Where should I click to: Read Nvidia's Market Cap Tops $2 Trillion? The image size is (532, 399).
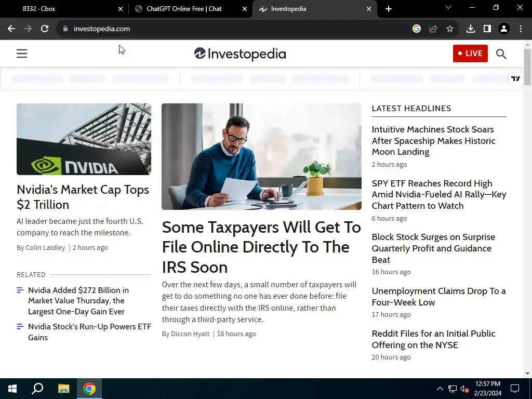coord(83,197)
